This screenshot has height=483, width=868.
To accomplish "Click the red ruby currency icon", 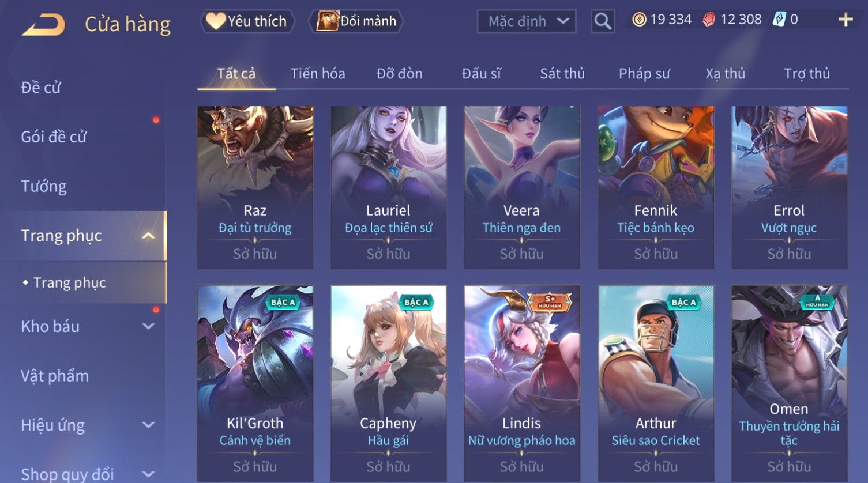I will [x=709, y=20].
